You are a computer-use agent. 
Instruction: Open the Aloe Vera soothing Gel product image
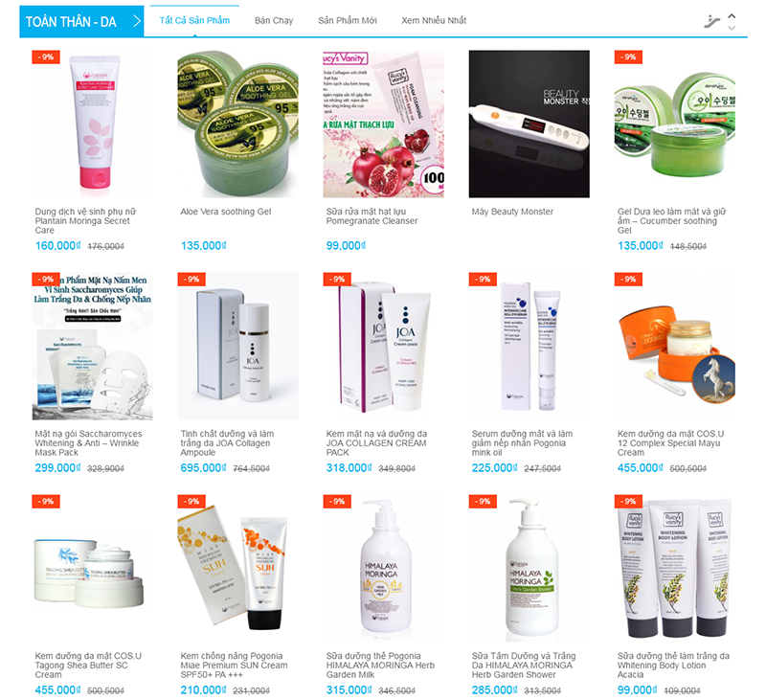point(237,124)
